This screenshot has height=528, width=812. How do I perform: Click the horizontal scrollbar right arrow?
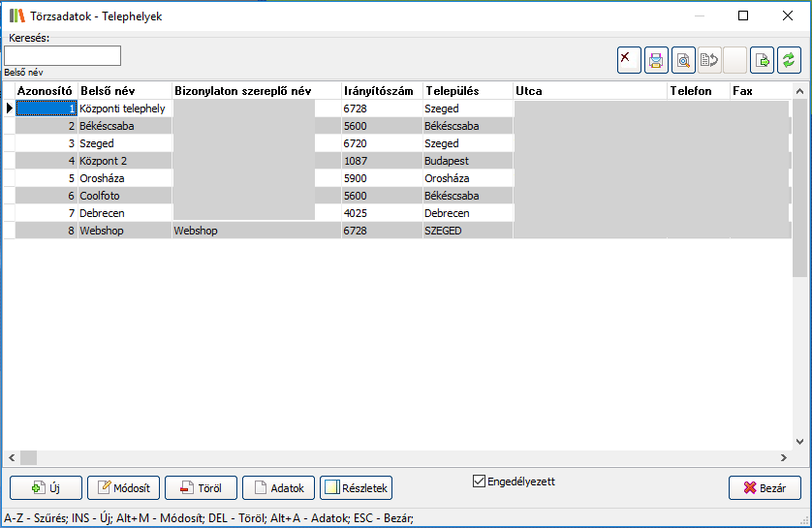coord(784,457)
